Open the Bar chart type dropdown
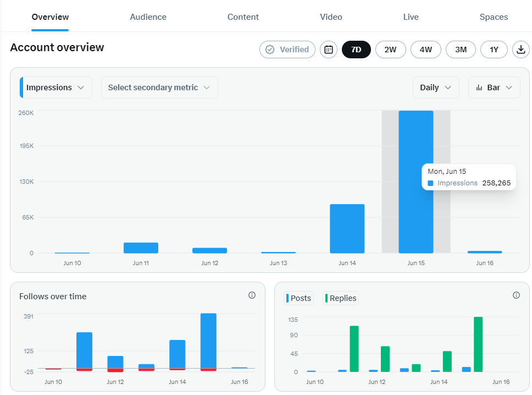This screenshot has width=532, height=395. point(494,87)
